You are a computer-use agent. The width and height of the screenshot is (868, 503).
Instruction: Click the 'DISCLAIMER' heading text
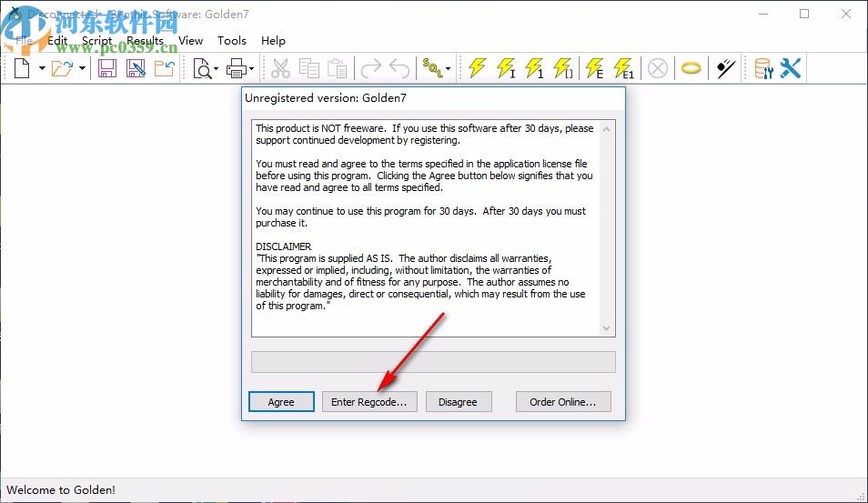pos(284,246)
